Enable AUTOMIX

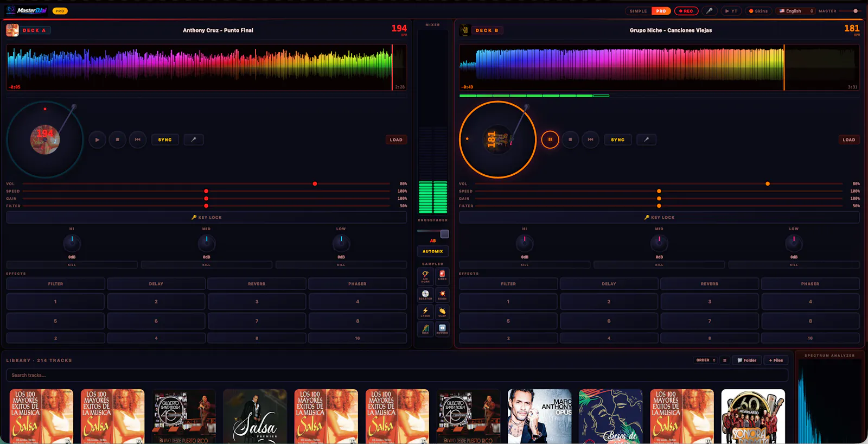click(x=433, y=251)
